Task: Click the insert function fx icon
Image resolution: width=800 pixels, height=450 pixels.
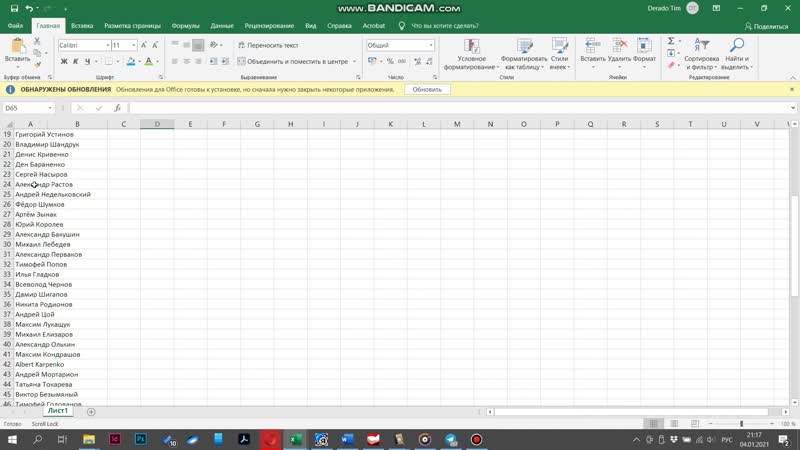Action: [117, 108]
